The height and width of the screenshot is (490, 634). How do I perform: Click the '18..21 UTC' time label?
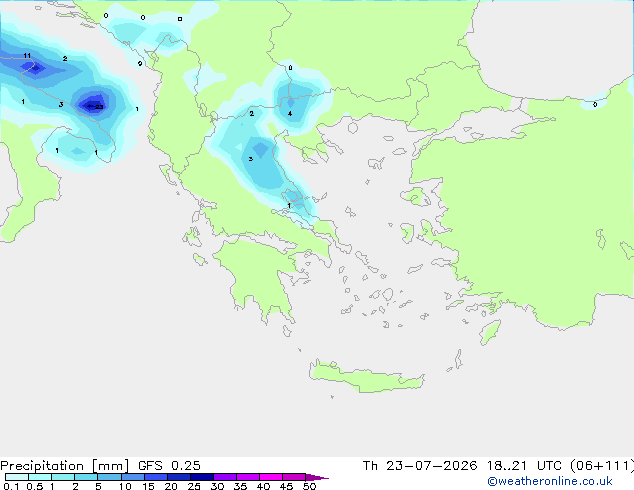[x=524, y=466]
